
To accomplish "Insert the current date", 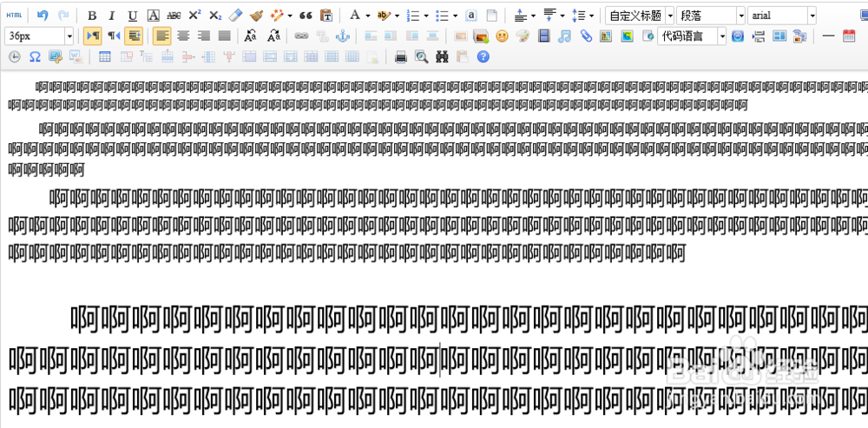I will click(849, 36).
